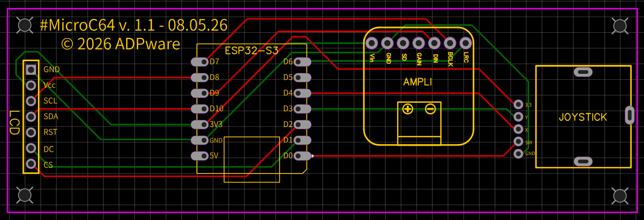Viewport: 644px width, 220px height.
Task: Select the LCD connector Vcc pad
Action: (x=31, y=85)
